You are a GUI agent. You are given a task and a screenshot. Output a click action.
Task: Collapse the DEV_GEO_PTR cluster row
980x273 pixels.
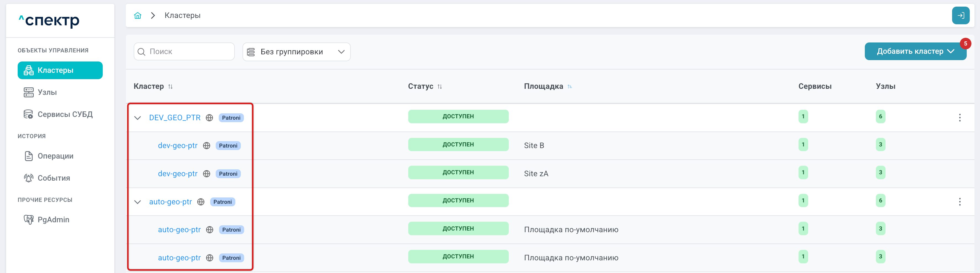click(138, 118)
